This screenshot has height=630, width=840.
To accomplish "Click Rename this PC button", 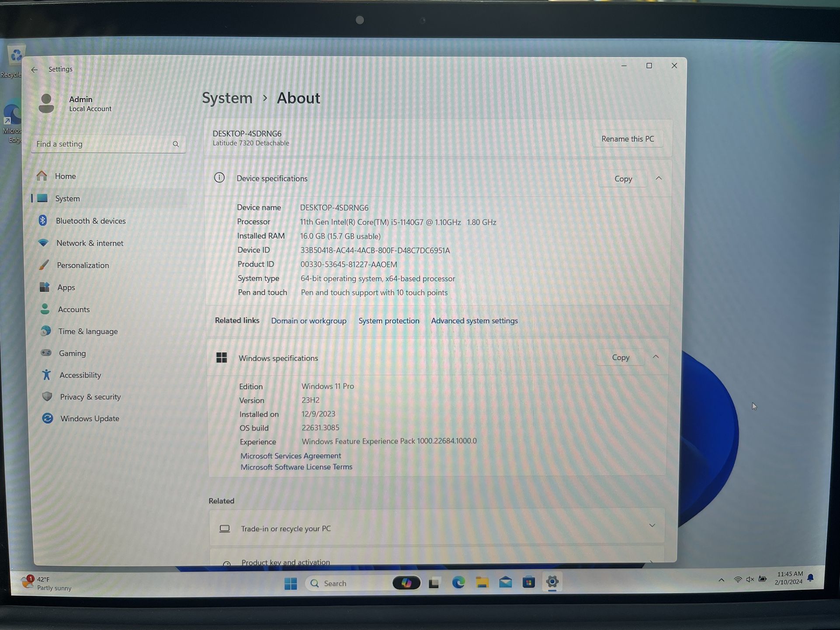I will [628, 139].
